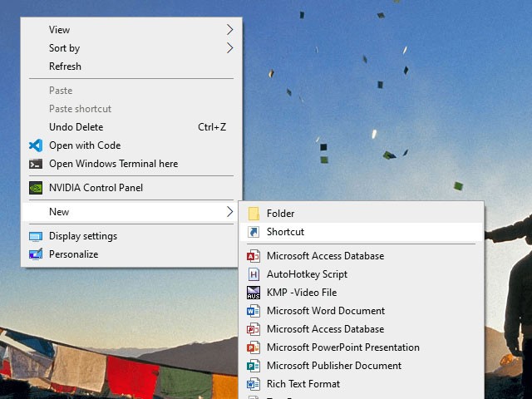Click the PowerPoint Presentation icon
The width and height of the screenshot is (532, 399).
tap(254, 347)
